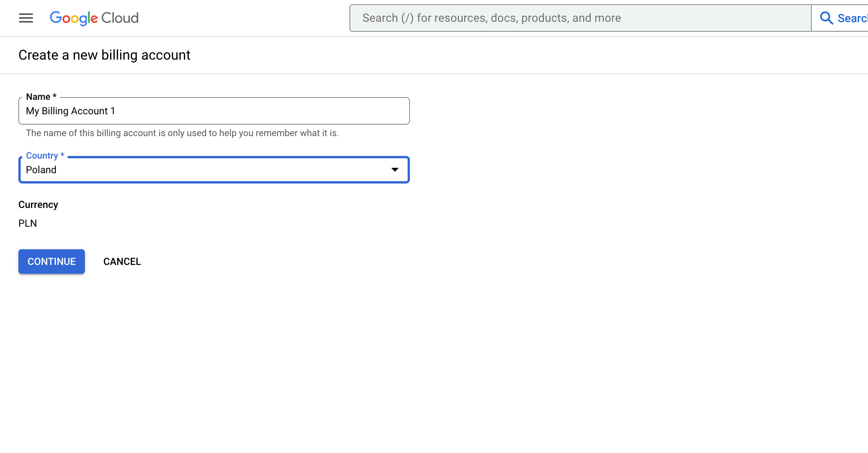The height and width of the screenshot is (453, 868).
Task: Click the Google Cloud logo
Action: click(x=94, y=18)
